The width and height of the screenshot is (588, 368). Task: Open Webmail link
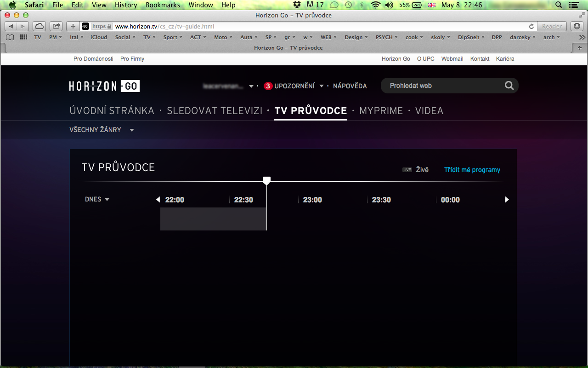(452, 59)
